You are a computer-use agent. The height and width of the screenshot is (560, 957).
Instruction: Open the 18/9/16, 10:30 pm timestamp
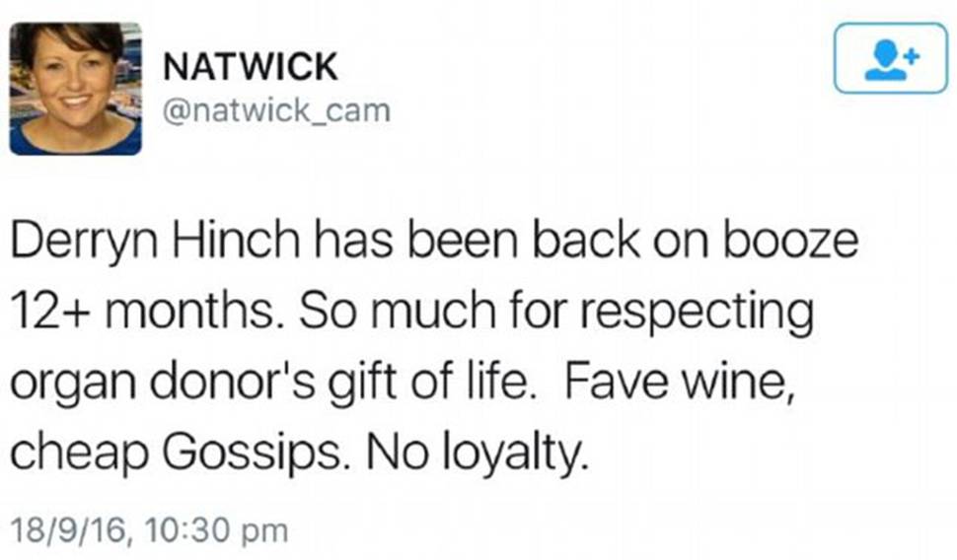pos(149,529)
